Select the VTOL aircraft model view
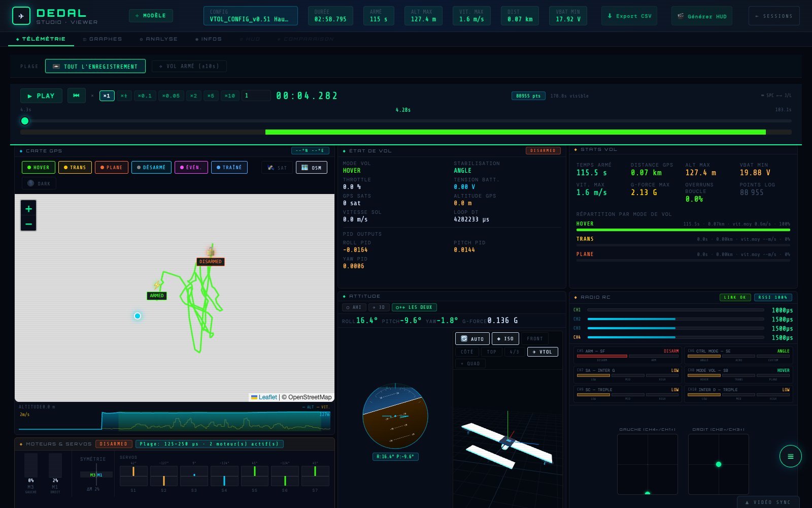812x508 pixels. [x=543, y=352]
